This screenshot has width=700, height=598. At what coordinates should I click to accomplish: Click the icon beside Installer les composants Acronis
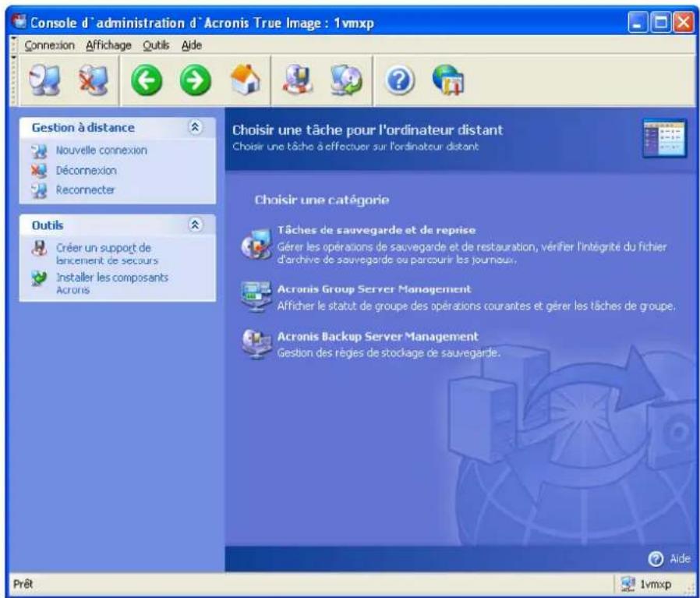pos(39,278)
